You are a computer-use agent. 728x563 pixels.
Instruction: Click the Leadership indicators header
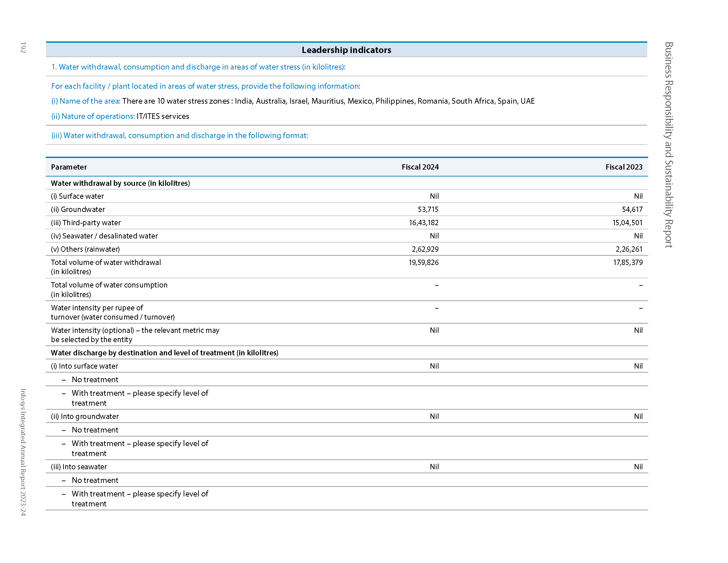pyautogui.click(x=346, y=50)
